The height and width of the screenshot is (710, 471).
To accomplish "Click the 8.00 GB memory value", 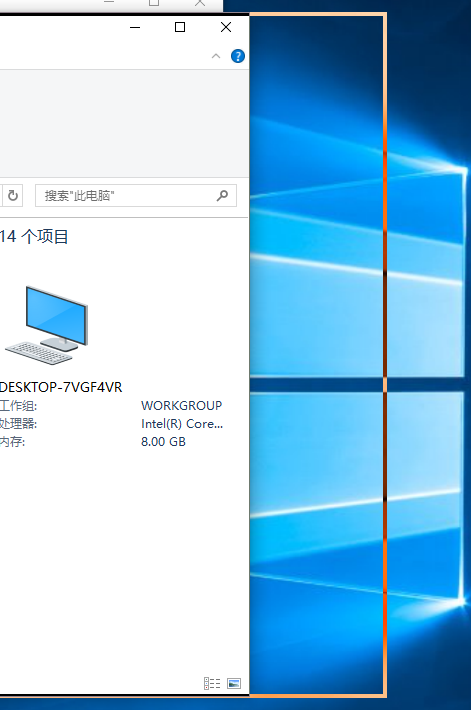I will 163,441.
